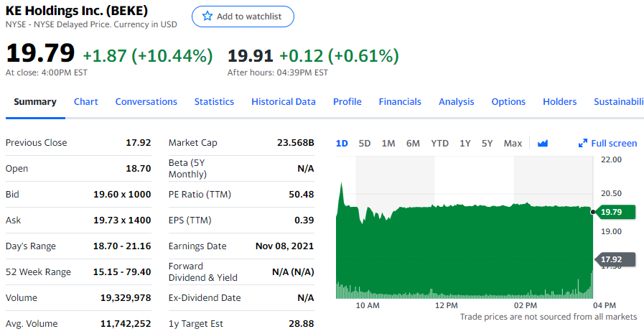The width and height of the screenshot is (644, 334).
Task: Click the closing price 19.79 headline
Action: (40, 53)
